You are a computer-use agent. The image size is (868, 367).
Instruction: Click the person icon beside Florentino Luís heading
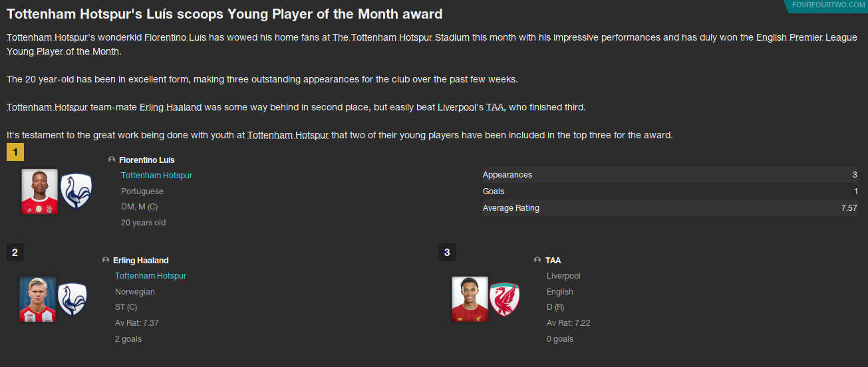[112, 160]
